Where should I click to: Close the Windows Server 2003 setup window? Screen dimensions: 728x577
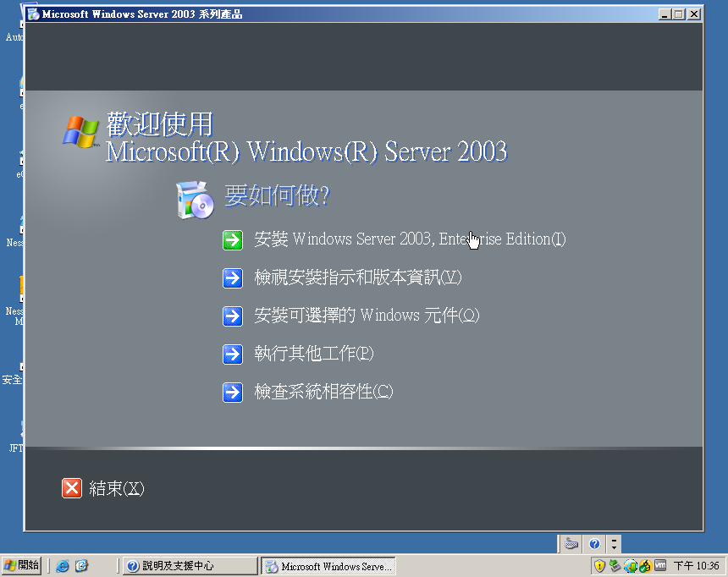tap(694, 14)
